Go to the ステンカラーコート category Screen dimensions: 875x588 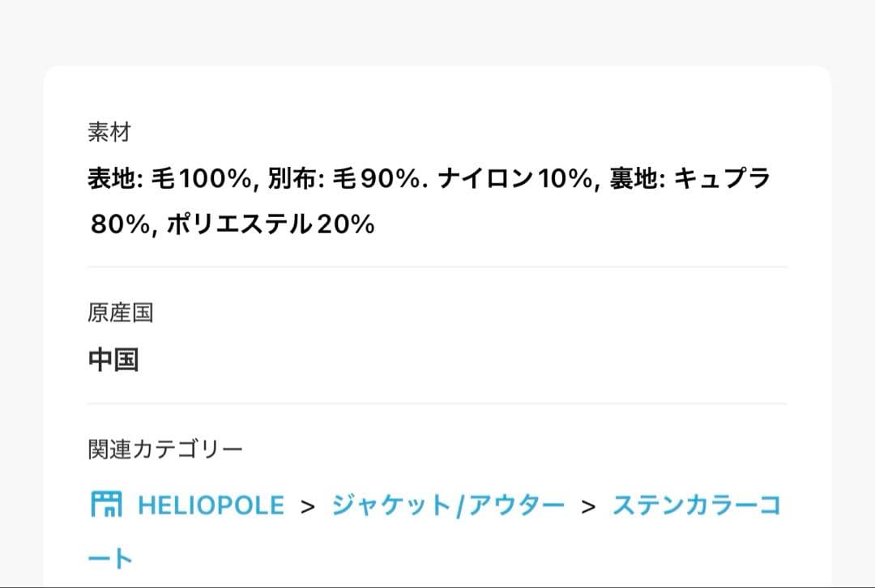[x=695, y=505]
